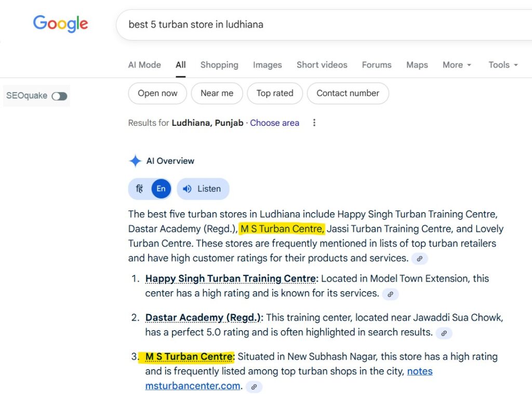
Task: Open the link icon beside Happy Singh entry
Action: click(x=390, y=294)
